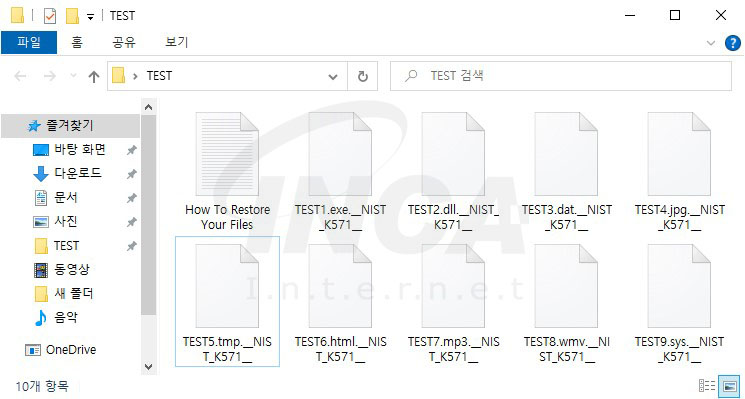Select 즐겨찾기 in the navigation pane
This screenshot has height=399, width=745.
point(70,126)
